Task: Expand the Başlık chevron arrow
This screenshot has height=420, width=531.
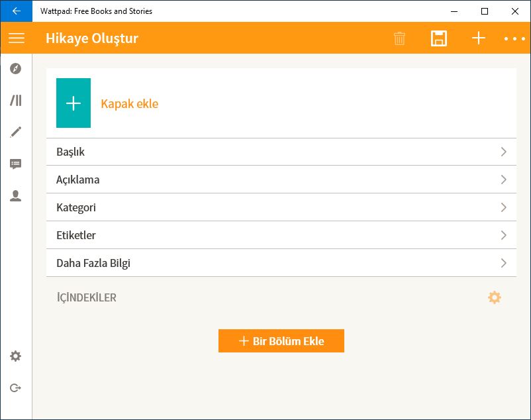Action: 504,152
